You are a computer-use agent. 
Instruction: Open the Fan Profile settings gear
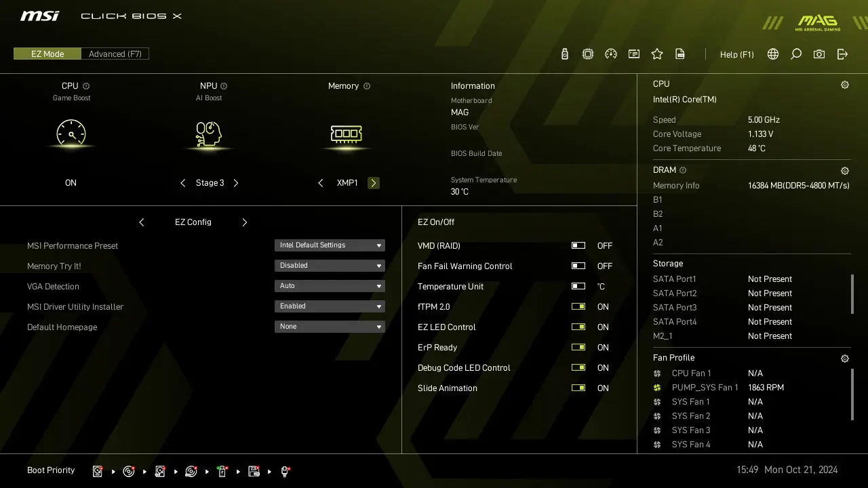[844, 358]
